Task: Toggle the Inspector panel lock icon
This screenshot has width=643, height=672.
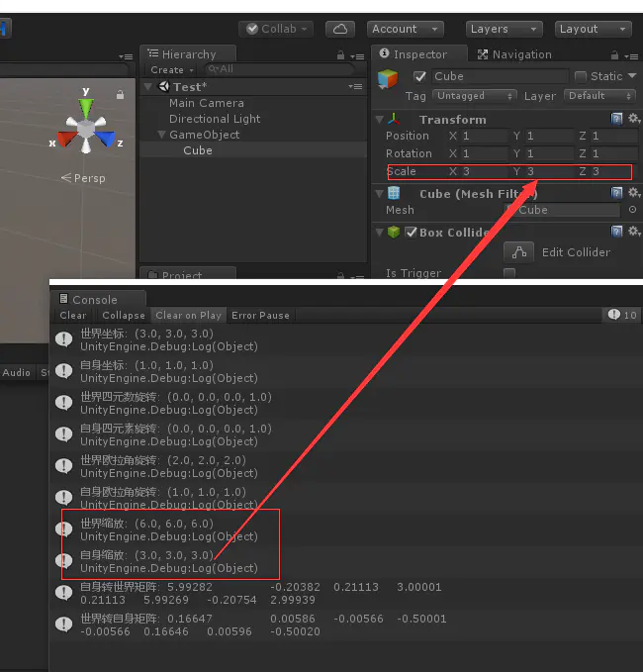Action: (x=614, y=55)
